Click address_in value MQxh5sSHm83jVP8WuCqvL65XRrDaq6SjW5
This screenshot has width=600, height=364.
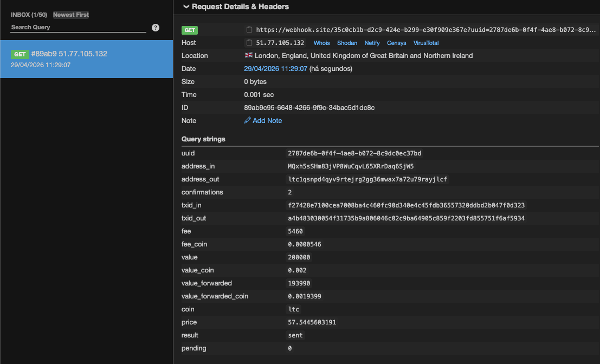351,166
